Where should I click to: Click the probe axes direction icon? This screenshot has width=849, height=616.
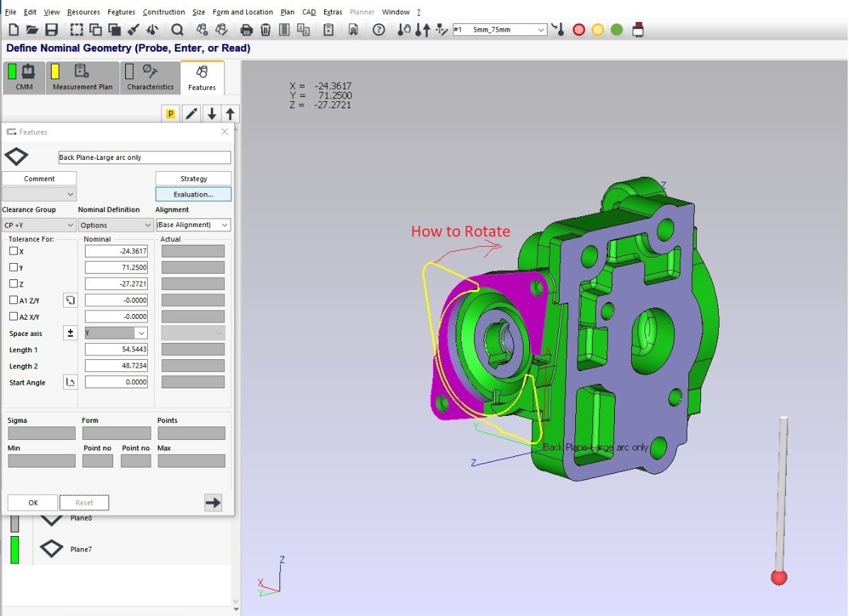[441, 30]
